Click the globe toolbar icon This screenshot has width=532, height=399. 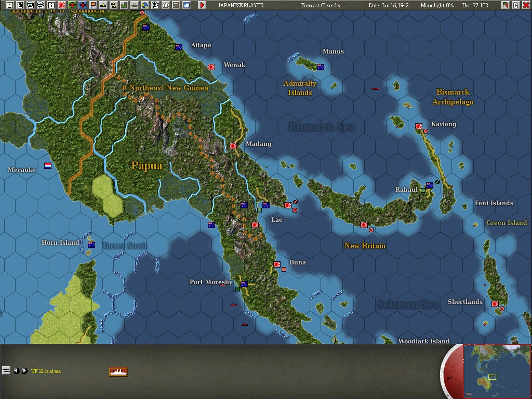[145, 5]
